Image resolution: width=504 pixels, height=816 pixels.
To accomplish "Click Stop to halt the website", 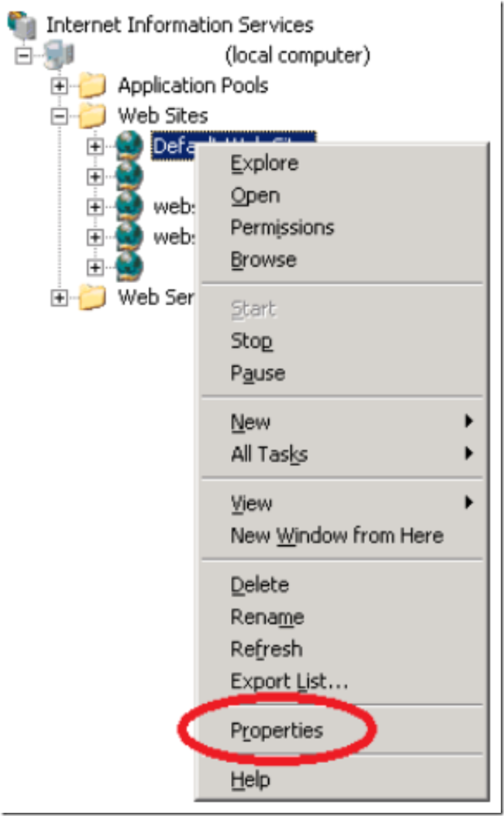I will click(x=251, y=342).
